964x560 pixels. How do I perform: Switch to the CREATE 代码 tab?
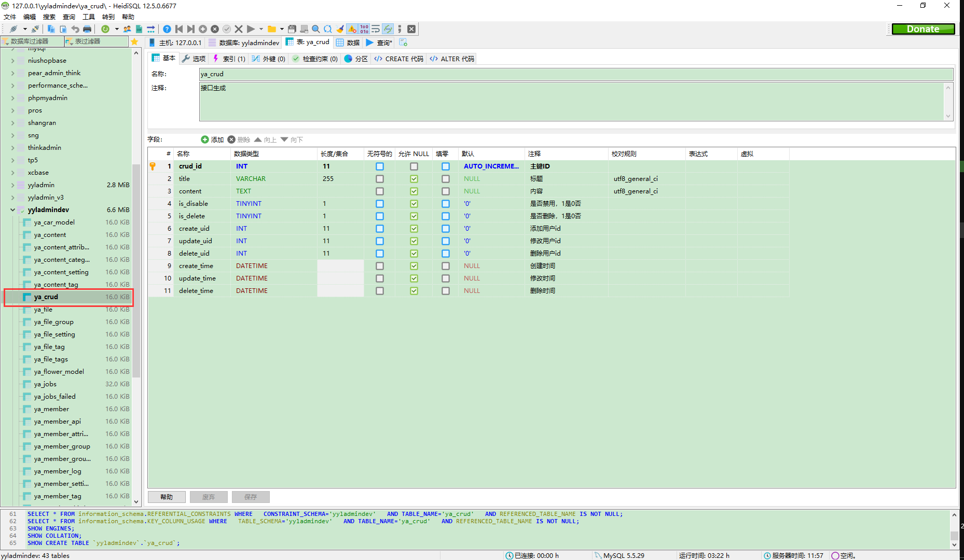pyautogui.click(x=399, y=59)
